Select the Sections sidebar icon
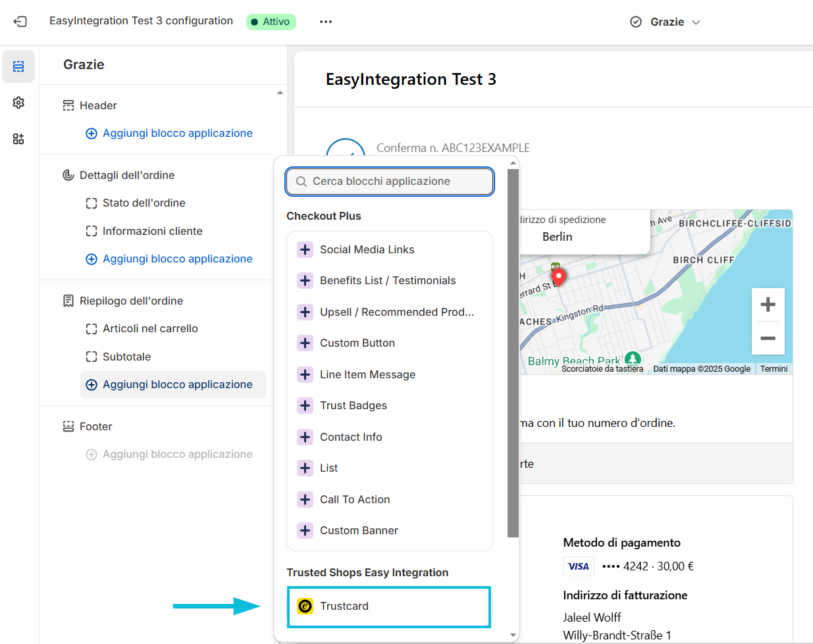Screen dimensions: 813x644 coord(18,66)
